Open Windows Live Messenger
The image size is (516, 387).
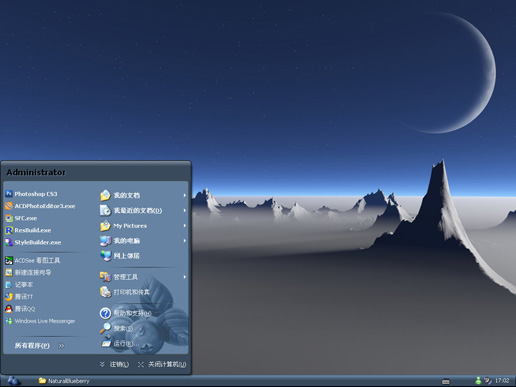point(40,321)
